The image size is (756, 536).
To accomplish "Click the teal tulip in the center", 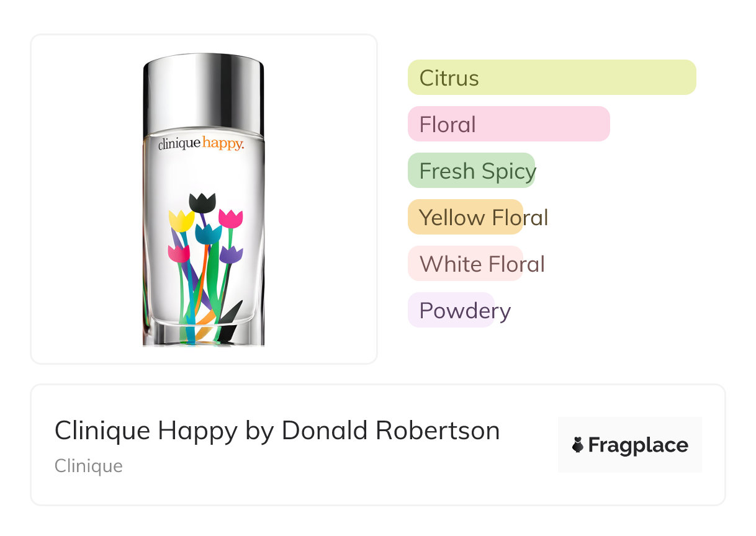I will 209,234.
